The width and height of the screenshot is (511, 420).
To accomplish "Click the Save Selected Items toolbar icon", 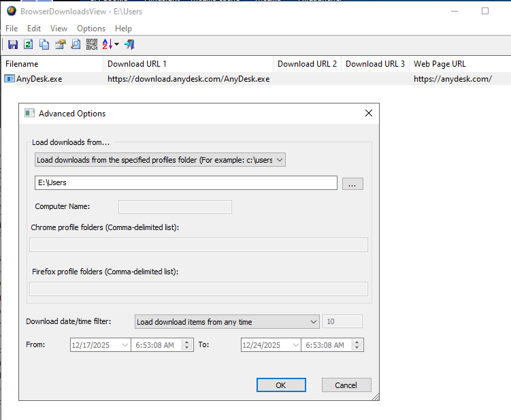I will pyautogui.click(x=13, y=44).
